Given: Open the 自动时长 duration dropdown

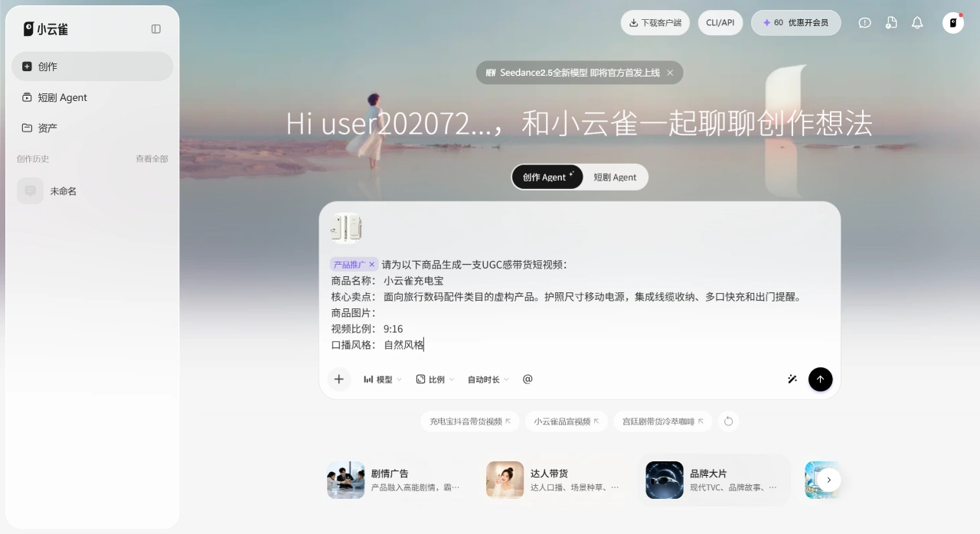Looking at the screenshot, I should coord(488,379).
